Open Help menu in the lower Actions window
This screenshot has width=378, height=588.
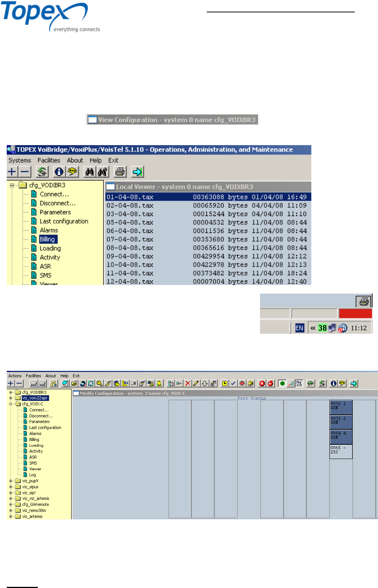tap(64, 376)
